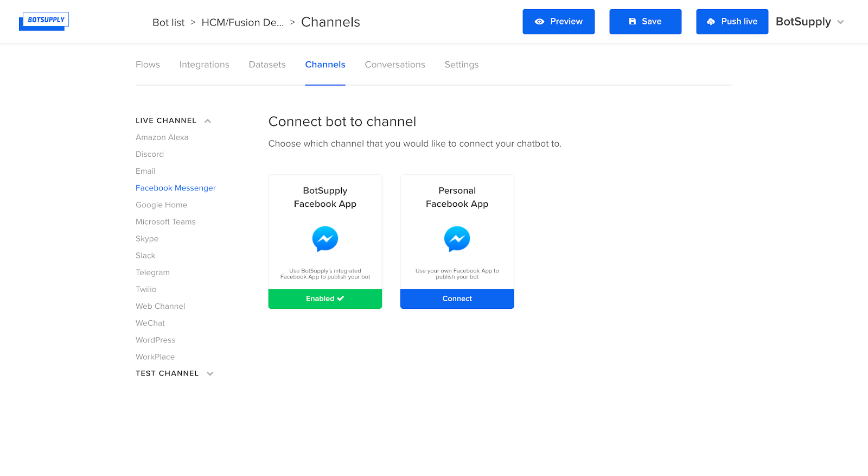Click the Save button

tap(646, 22)
